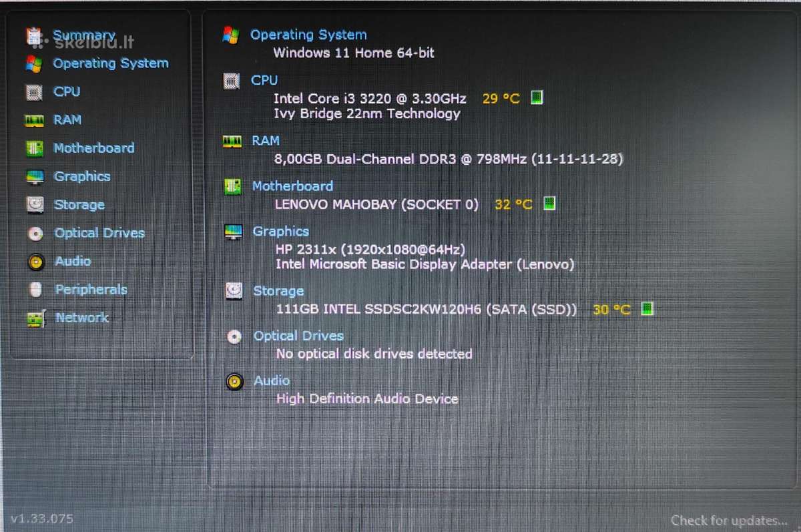Click the 111GB INTEL SSDSC2KW120H6 line

427,310
